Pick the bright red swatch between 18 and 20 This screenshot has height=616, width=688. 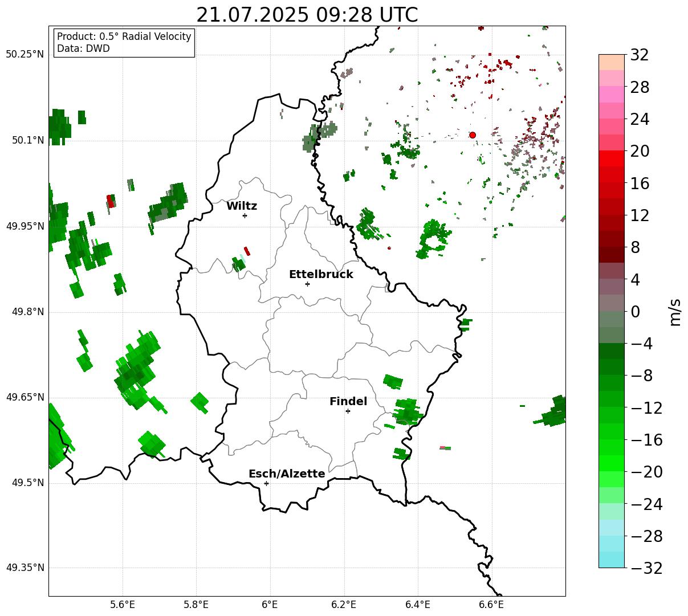[x=612, y=158]
